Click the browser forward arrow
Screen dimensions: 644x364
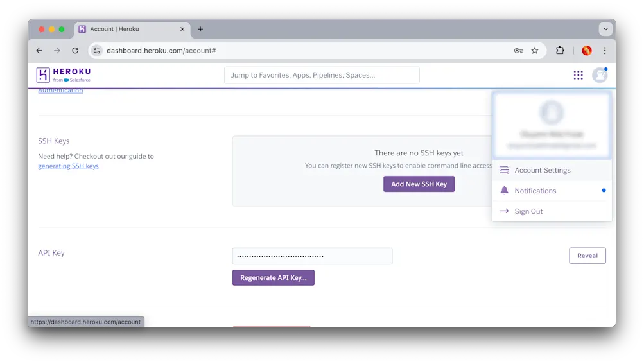click(57, 51)
